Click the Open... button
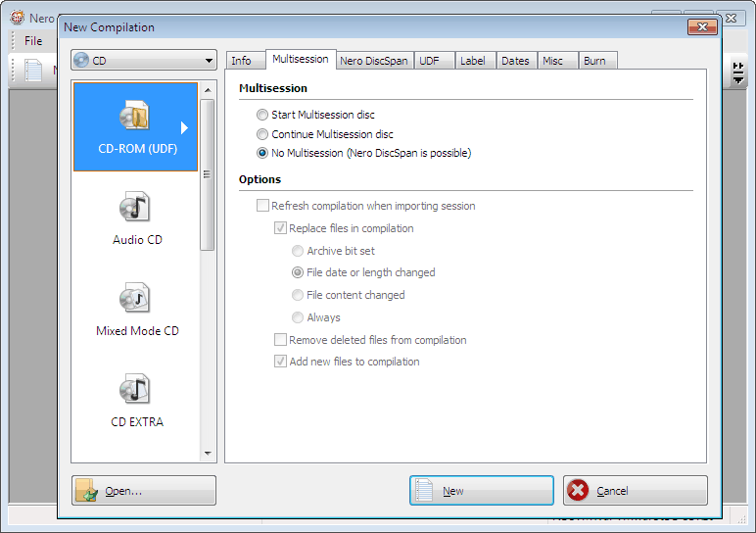 tap(144, 491)
